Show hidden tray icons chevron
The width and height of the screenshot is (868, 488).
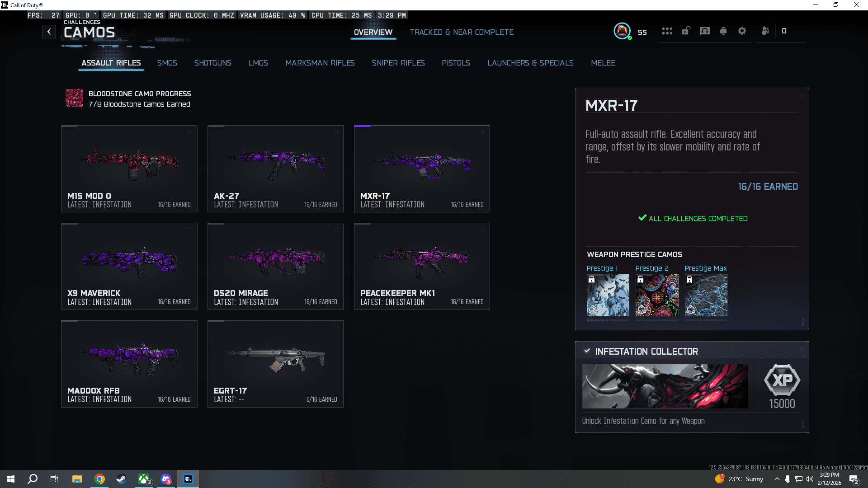(777, 479)
